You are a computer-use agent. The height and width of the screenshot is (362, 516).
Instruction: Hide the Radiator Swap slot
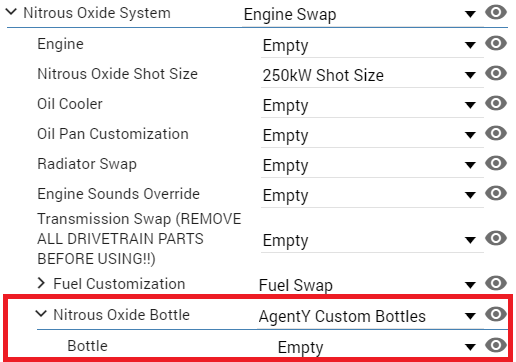pyautogui.click(x=496, y=163)
